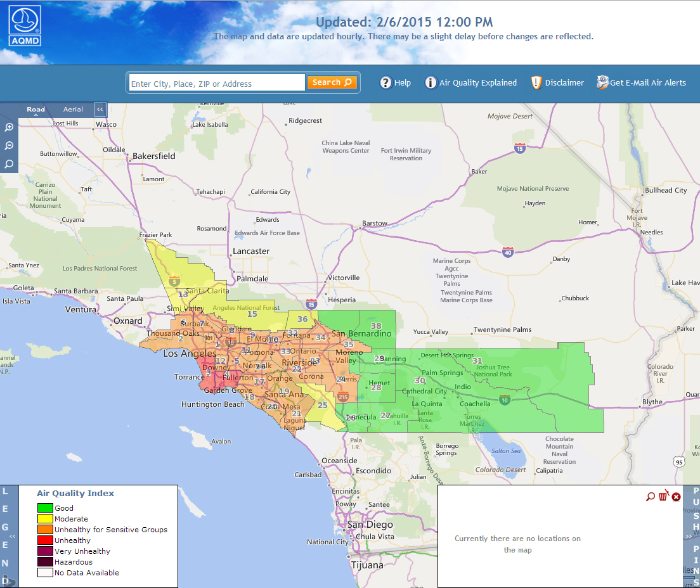The width and height of the screenshot is (700, 588).
Task: Zoom in on the map
Action: (9, 127)
